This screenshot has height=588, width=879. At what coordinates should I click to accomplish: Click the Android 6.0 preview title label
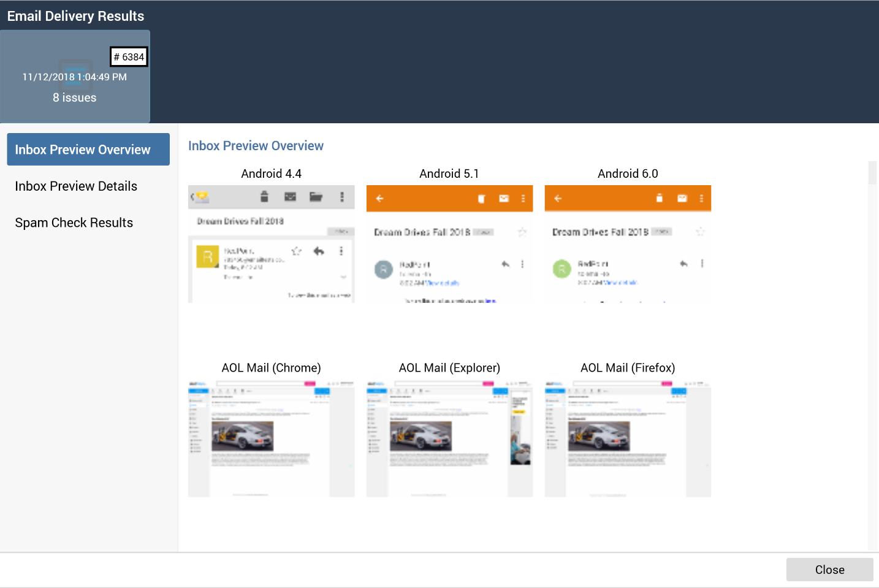(x=628, y=174)
